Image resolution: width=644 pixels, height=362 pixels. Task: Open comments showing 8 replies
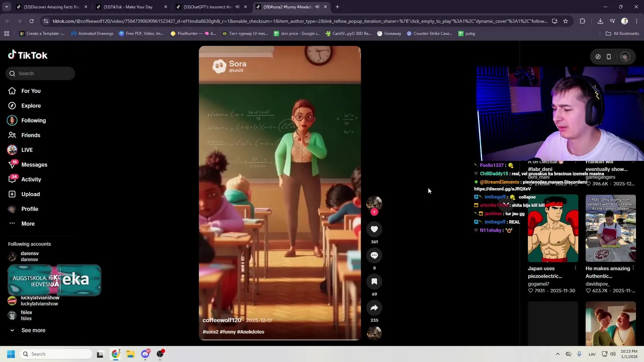pyautogui.click(x=374, y=255)
